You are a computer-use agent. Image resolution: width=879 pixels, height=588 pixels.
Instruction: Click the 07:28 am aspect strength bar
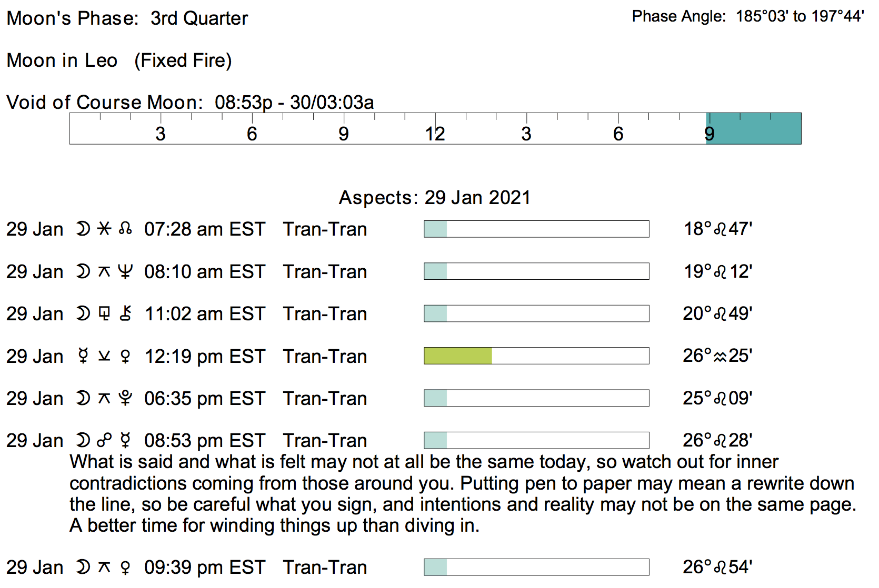(x=536, y=229)
